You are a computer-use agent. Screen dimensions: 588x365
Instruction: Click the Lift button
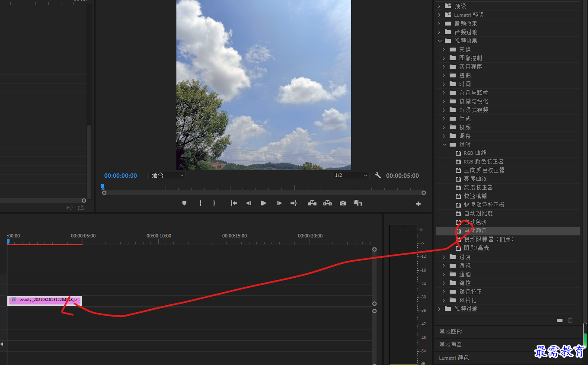pyautogui.click(x=312, y=203)
